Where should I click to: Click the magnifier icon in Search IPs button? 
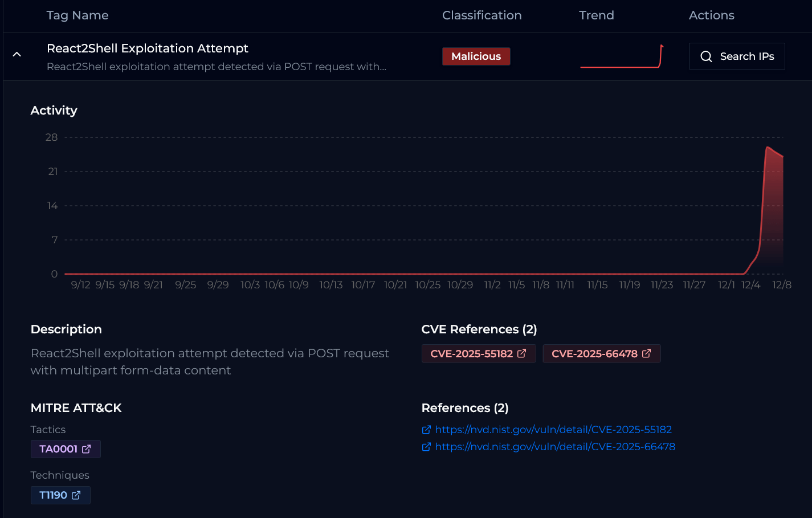(707, 56)
